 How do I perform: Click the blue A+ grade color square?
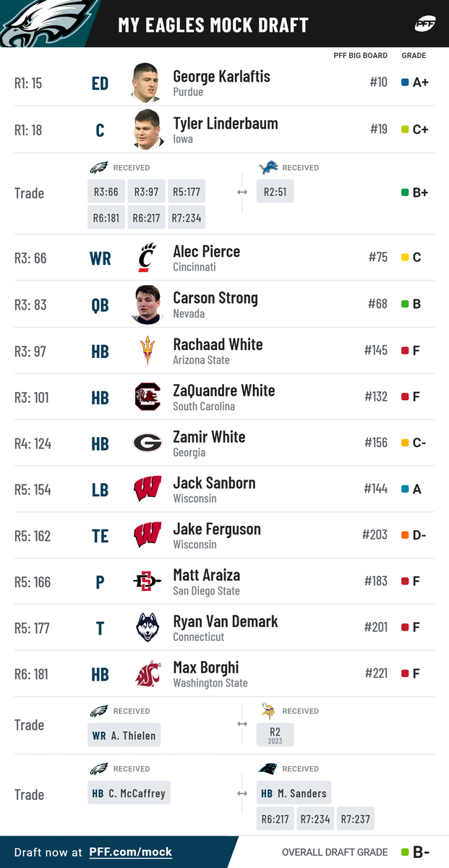click(x=405, y=82)
